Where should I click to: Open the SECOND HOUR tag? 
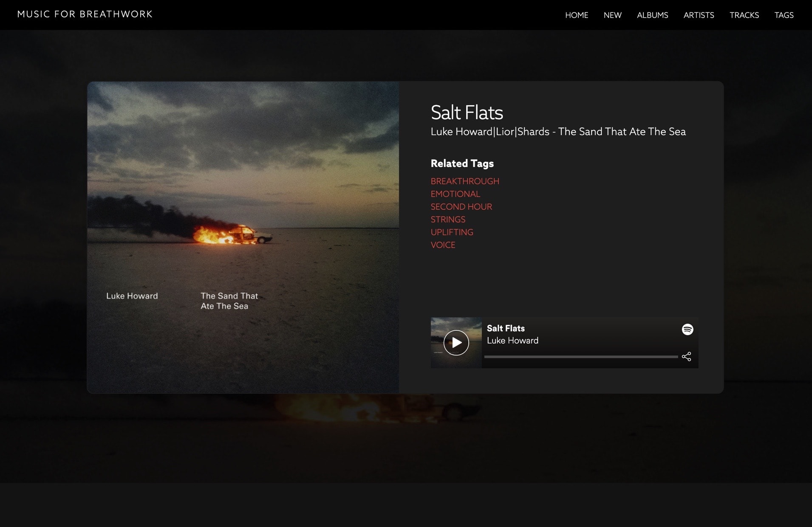[461, 207]
